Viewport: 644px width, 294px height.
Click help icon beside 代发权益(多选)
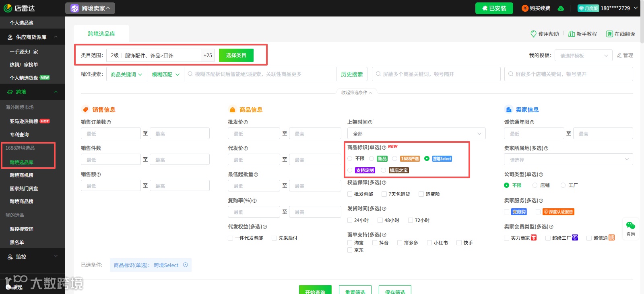pyautogui.click(x=265, y=227)
